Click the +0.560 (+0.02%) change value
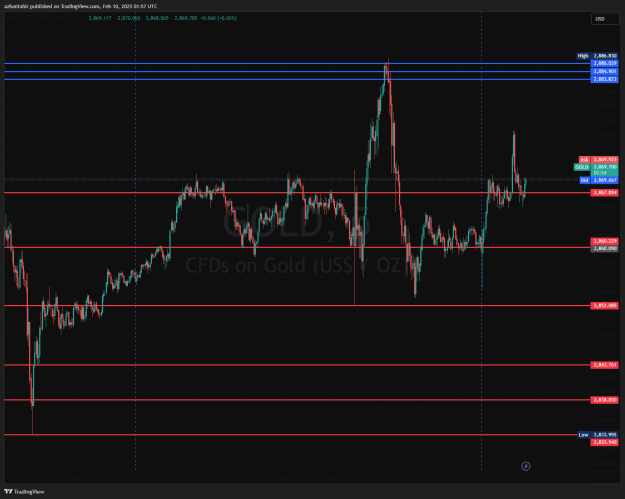This screenshot has height=499, width=625. [218, 18]
